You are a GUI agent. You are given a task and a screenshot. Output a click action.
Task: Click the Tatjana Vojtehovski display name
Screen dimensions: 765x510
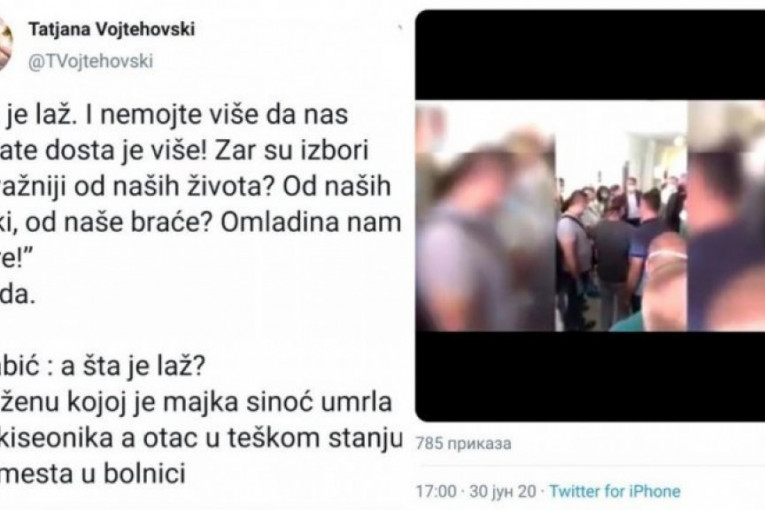112,29
